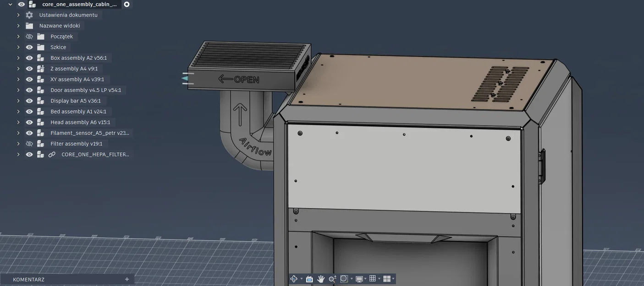Hide Bed assembly A1 v24:1
Image resolution: width=644 pixels, height=286 pixels.
(x=29, y=112)
